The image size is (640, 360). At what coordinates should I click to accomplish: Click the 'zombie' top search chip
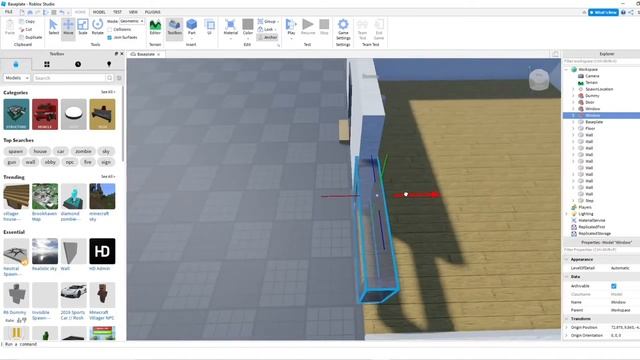click(x=83, y=151)
